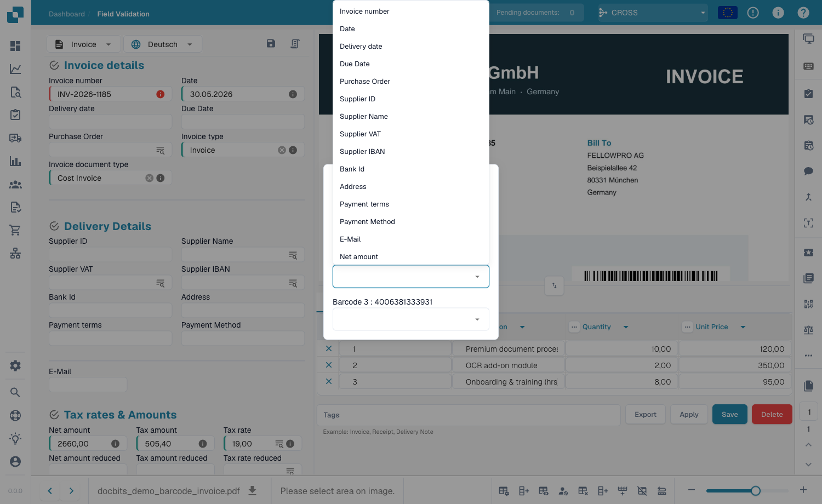Click the EU flag icon

[728, 13]
